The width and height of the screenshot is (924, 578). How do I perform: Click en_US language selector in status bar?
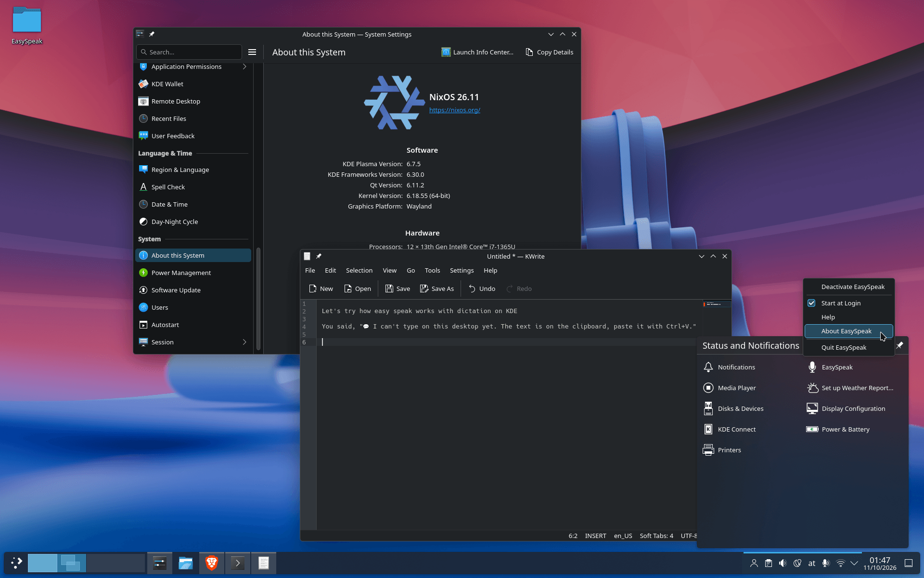tap(623, 536)
